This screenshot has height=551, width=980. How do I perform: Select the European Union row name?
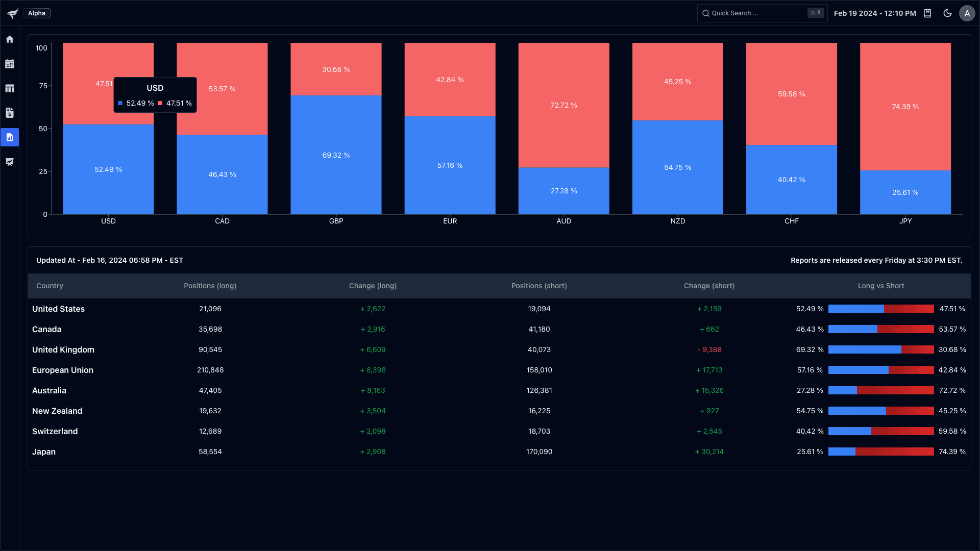click(62, 370)
